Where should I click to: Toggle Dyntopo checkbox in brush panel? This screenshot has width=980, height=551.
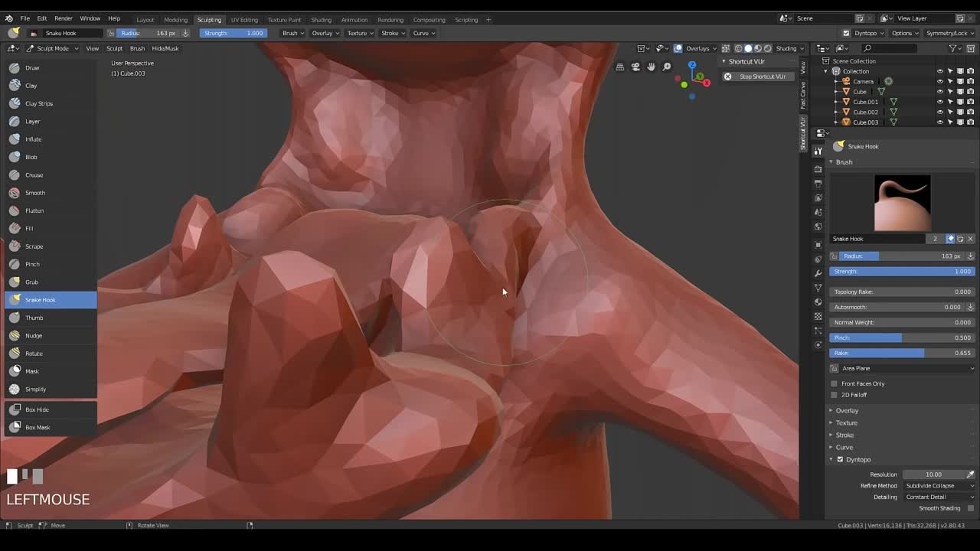coord(840,459)
